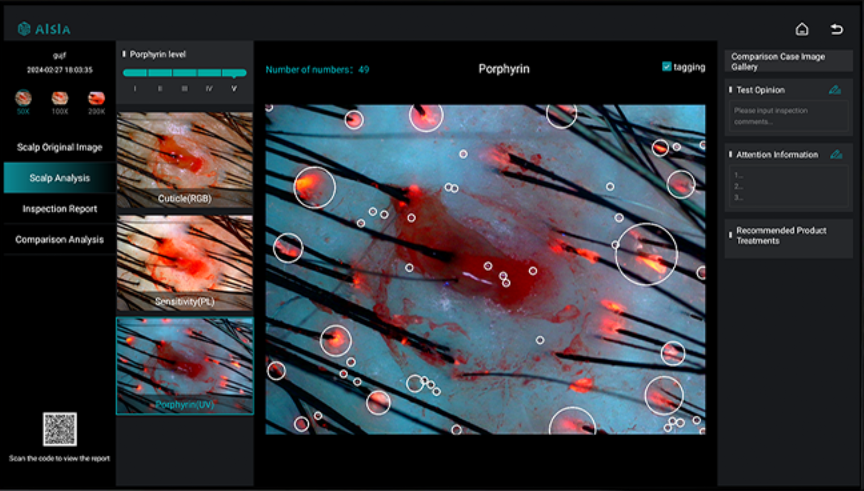
Task: Expand Recommended Product Treatments section
Action: (x=788, y=235)
